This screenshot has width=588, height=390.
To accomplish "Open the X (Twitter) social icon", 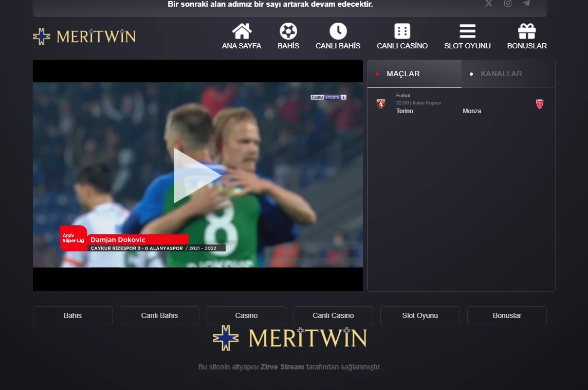I will 489,4.
